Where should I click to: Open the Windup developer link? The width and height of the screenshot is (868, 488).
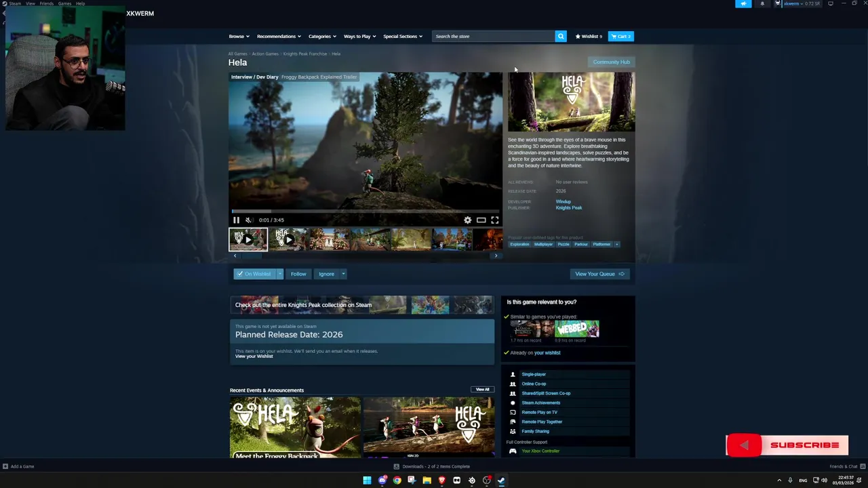click(x=564, y=201)
